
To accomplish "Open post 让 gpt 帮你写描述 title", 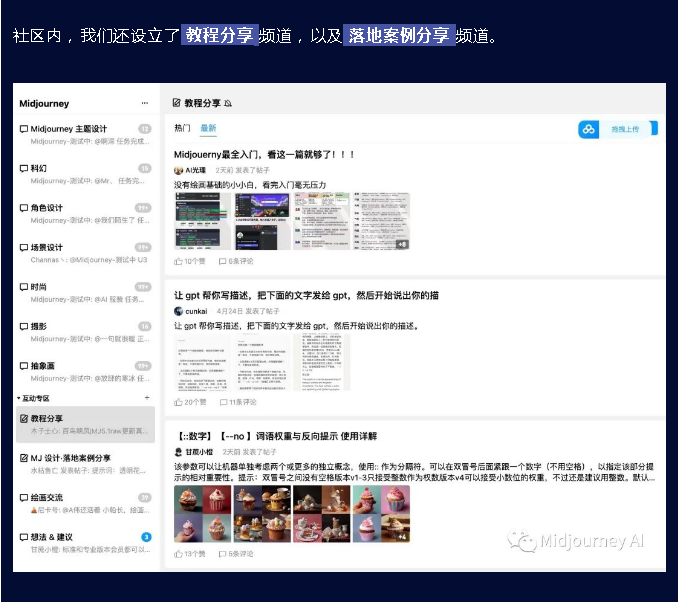I will click(x=306, y=295).
